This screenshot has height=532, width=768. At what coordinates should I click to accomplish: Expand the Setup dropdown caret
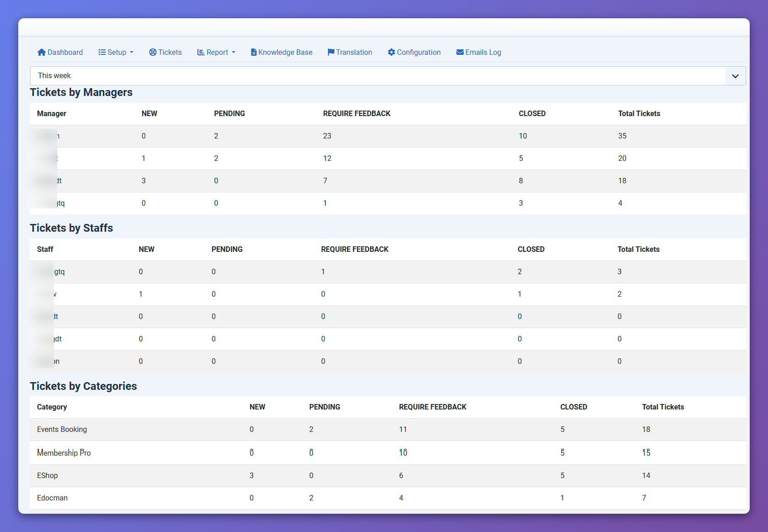tap(132, 53)
